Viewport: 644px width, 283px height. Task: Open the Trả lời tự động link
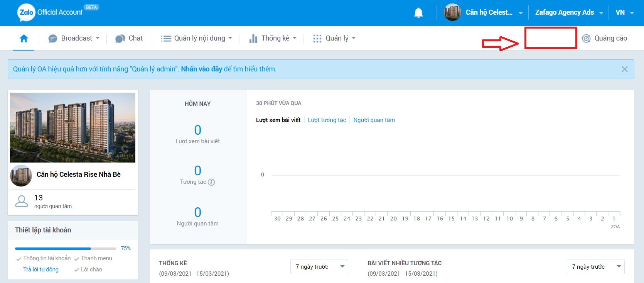[x=41, y=269]
